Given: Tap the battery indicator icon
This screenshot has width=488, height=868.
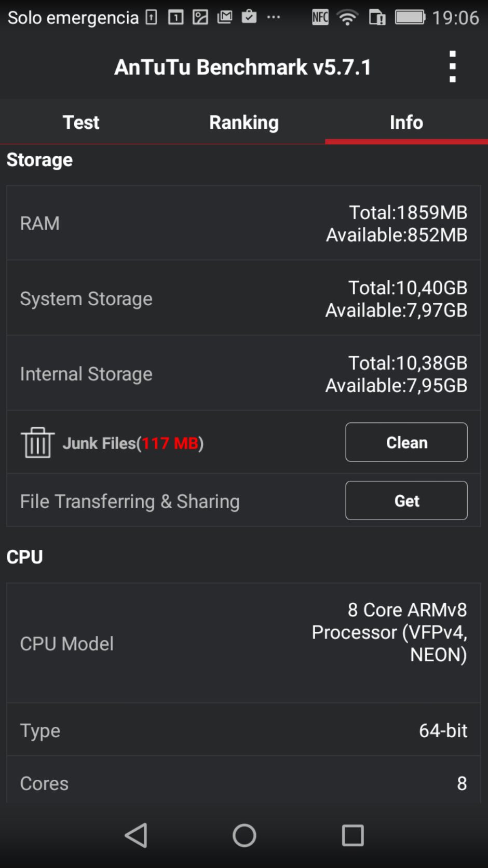Looking at the screenshot, I should click(410, 18).
